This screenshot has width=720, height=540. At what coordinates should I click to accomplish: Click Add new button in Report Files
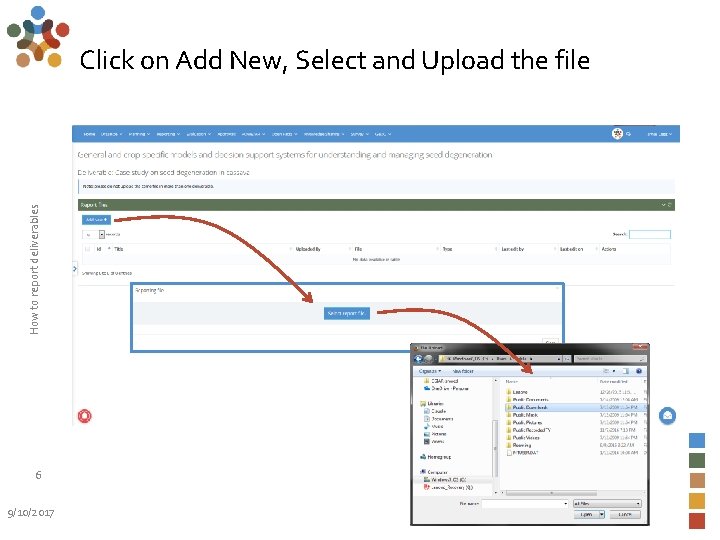(x=96, y=220)
